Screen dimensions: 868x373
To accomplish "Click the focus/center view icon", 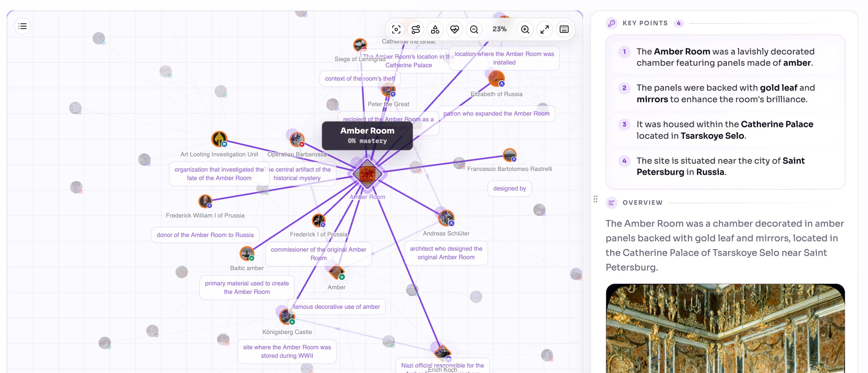I will point(396,29).
